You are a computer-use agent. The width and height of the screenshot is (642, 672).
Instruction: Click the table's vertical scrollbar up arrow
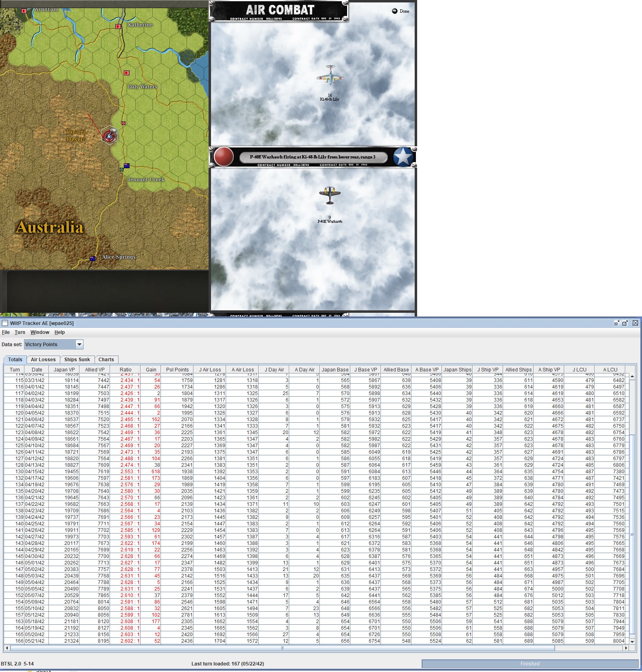click(632, 377)
